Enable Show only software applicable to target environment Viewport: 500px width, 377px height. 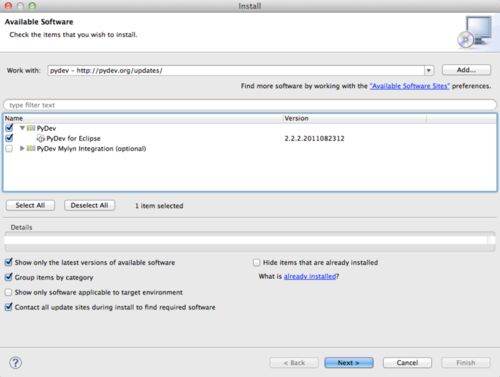click(x=9, y=292)
